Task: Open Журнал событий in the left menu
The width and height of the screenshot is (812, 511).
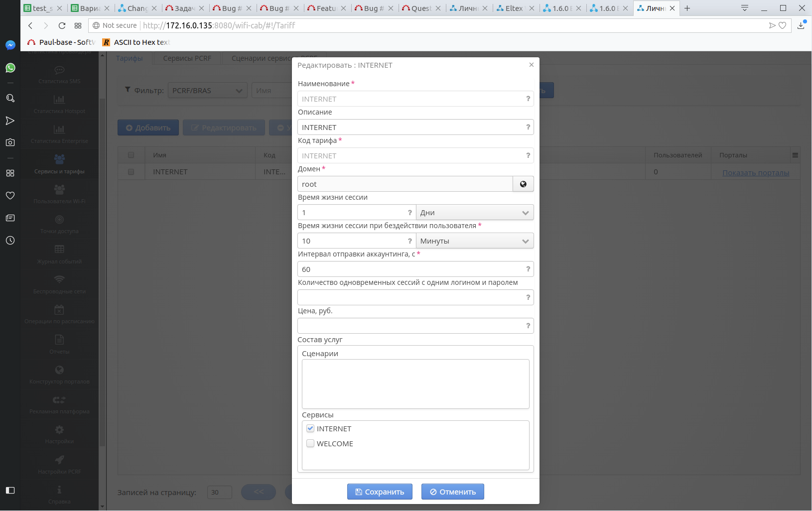Action: click(x=59, y=255)
